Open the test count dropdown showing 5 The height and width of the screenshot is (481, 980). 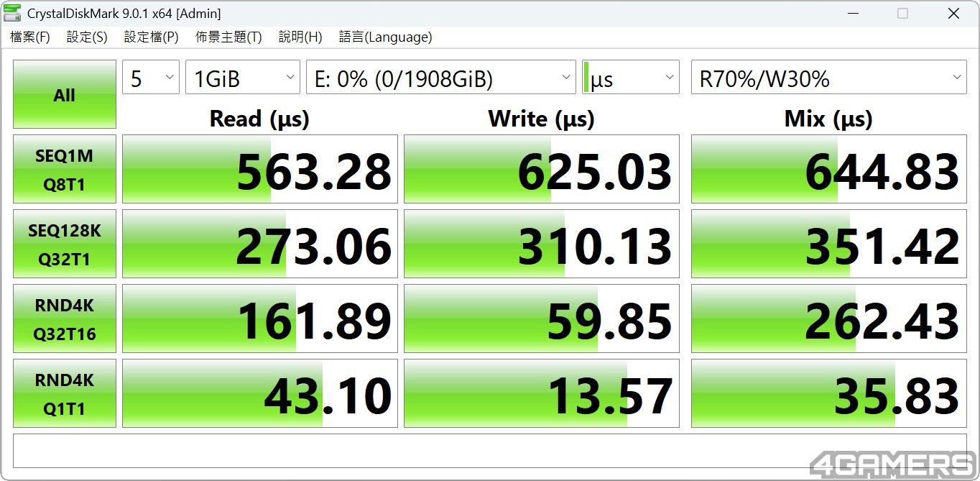pos(150,78)
